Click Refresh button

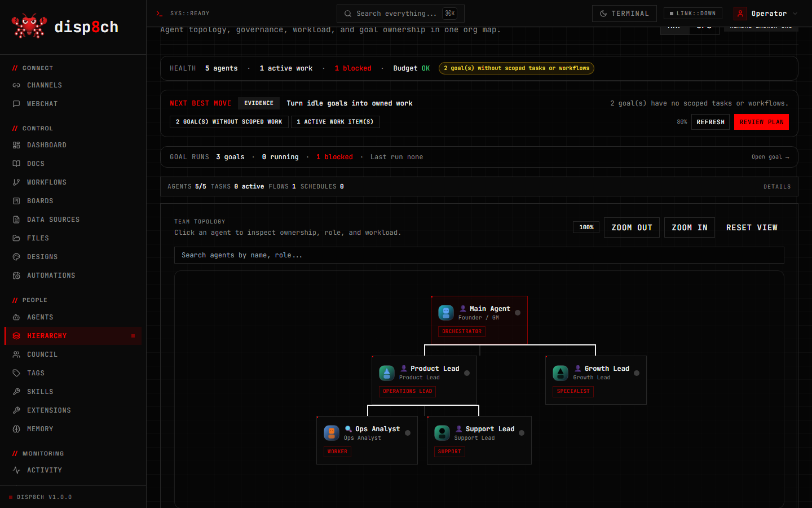tap(710, 122)
